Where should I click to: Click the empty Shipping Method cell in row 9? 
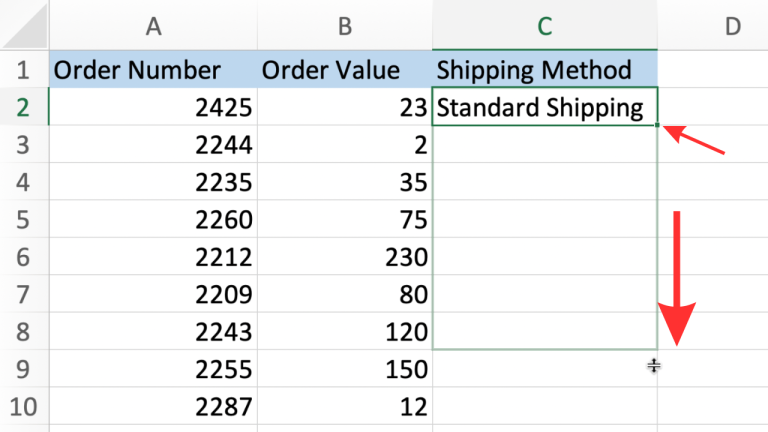click(x=544, y=369)
